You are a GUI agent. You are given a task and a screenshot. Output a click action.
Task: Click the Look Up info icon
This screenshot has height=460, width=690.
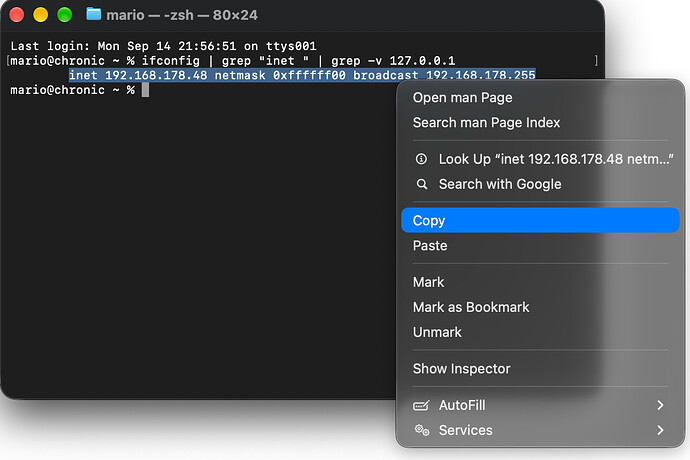(x=421, y=159)
